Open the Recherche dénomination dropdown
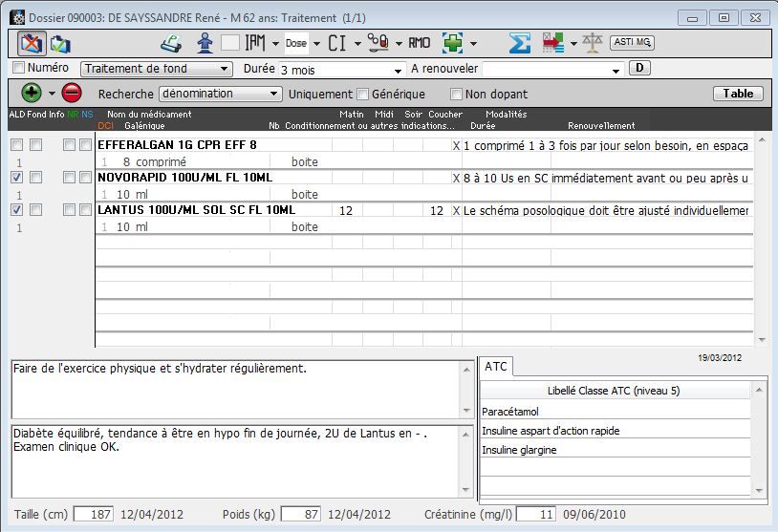The height and width of the screenshot is (532, 778). coord(221,94)
